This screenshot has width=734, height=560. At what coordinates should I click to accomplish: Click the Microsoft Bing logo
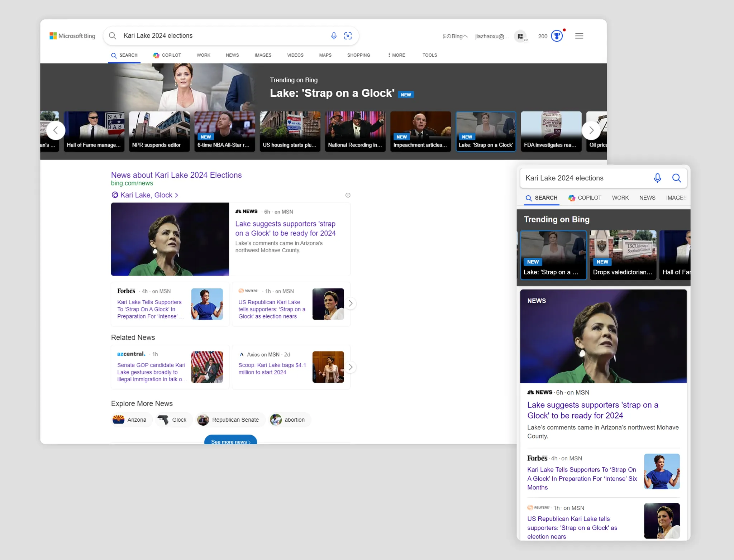coord(72,36)
